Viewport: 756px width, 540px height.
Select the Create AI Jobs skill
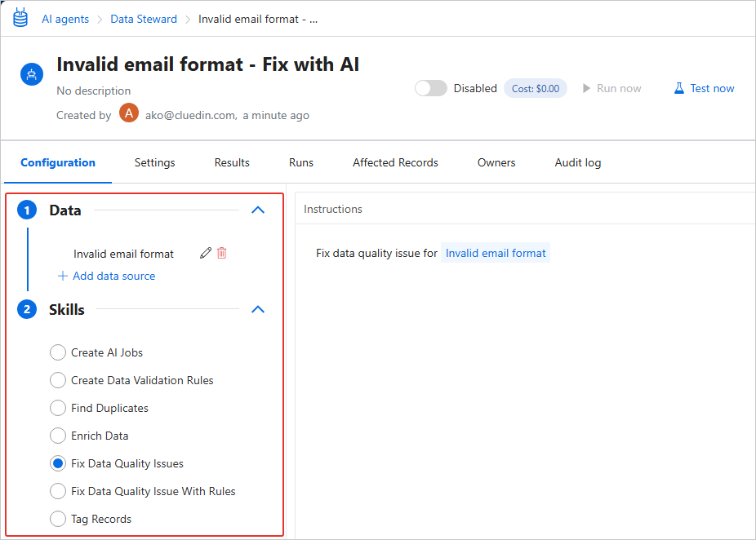[x=58, y=352]
